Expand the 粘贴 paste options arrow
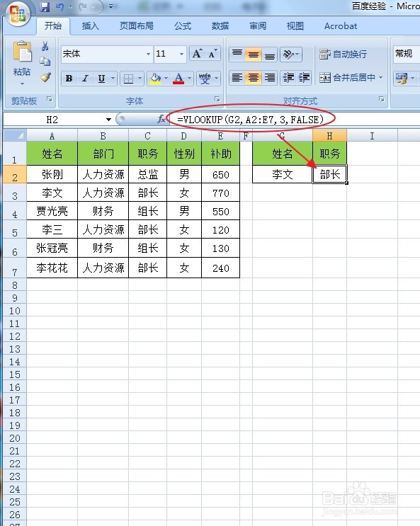 click(x=22, y=84)
